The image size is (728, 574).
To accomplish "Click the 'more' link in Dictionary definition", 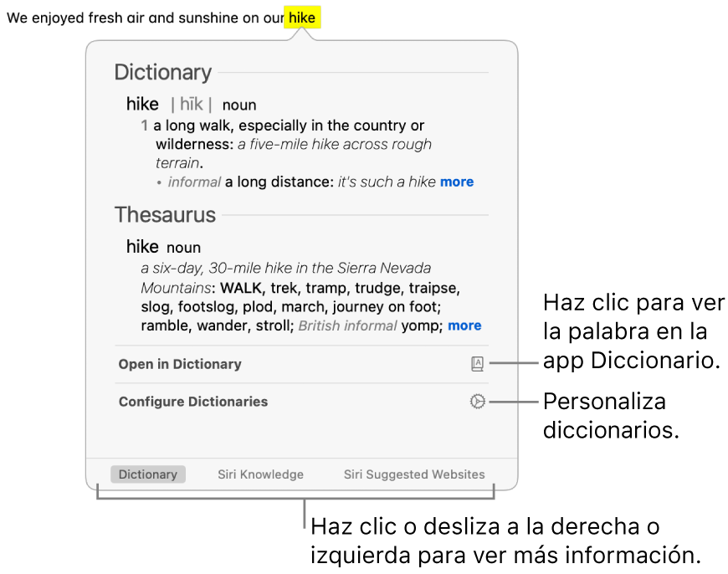I will tap(457, 182).
